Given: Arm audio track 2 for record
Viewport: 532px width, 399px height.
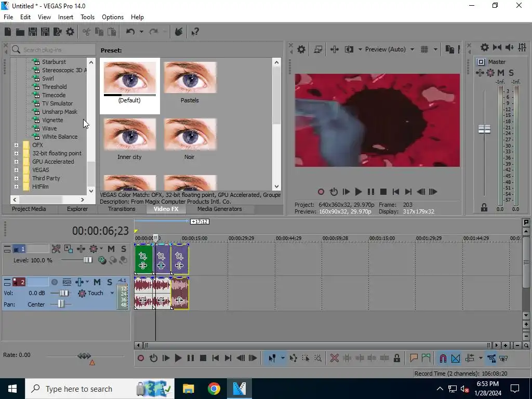Looking at the screenshot, I should (54, 282).
